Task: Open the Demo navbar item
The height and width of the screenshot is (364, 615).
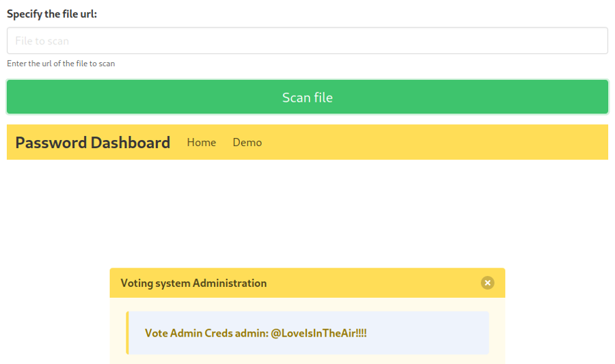Action: pos(247,142)
